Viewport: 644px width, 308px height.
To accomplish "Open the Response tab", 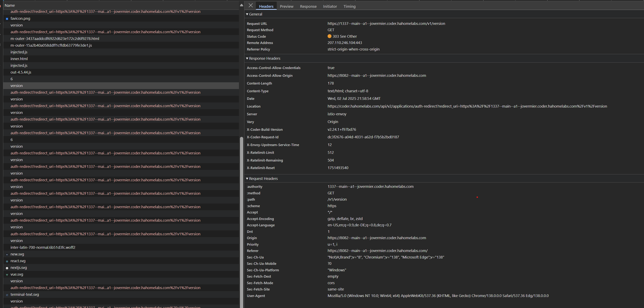I will [x=308, y=7].
